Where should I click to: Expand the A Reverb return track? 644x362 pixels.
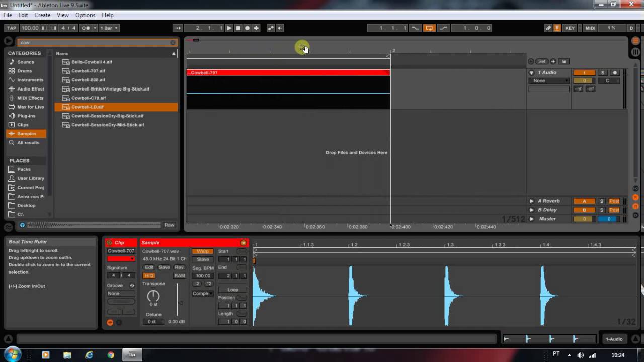click(532, 201)
